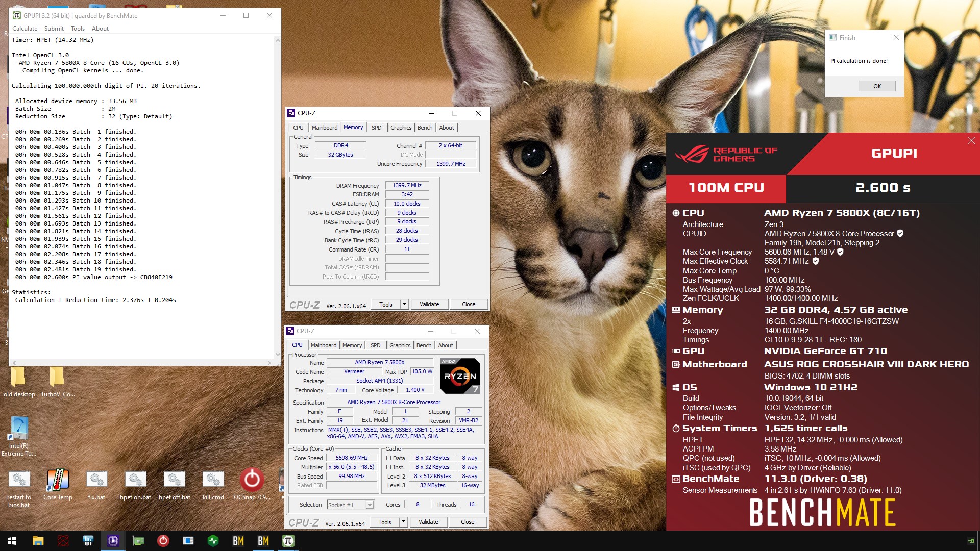Select the kill.cmd desktop file
980x551 pixels.
point(213,485)
